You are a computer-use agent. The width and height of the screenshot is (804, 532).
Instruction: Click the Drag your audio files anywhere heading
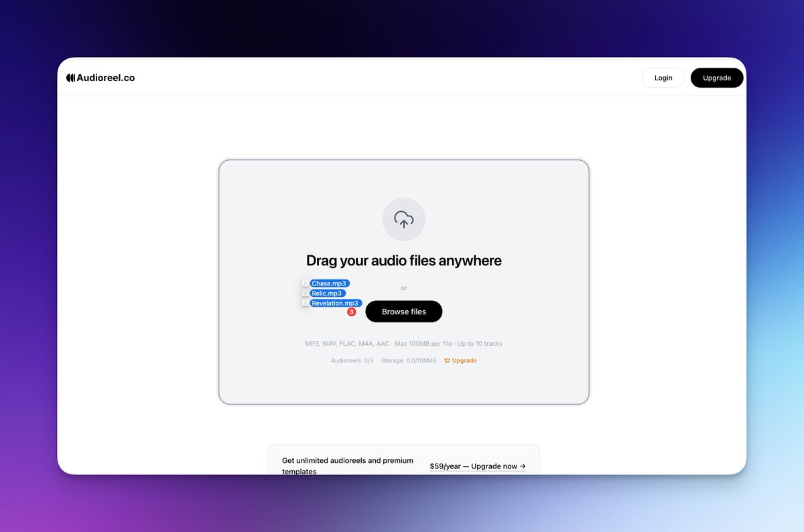coord(404,261)
